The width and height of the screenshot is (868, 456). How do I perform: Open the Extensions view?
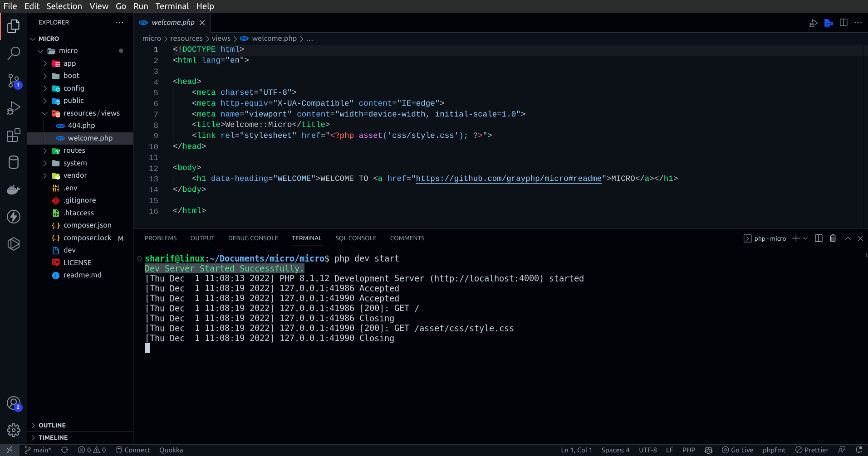click(x=14, y=135)
